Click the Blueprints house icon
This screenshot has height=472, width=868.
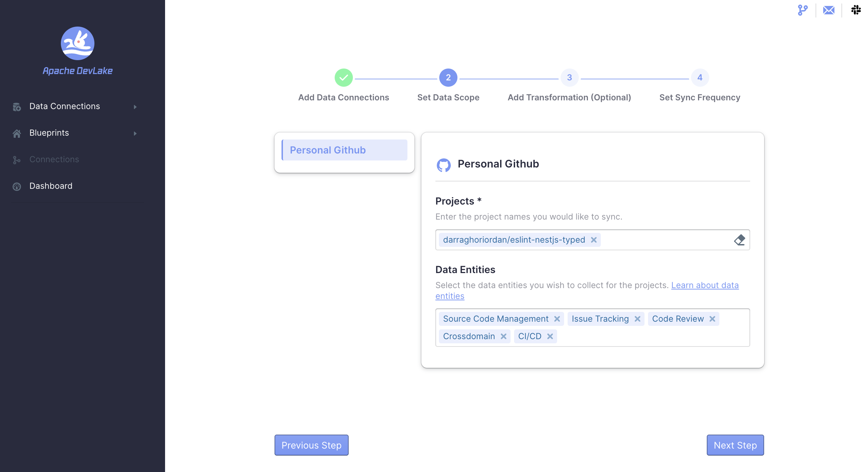(x=17, y=133)
